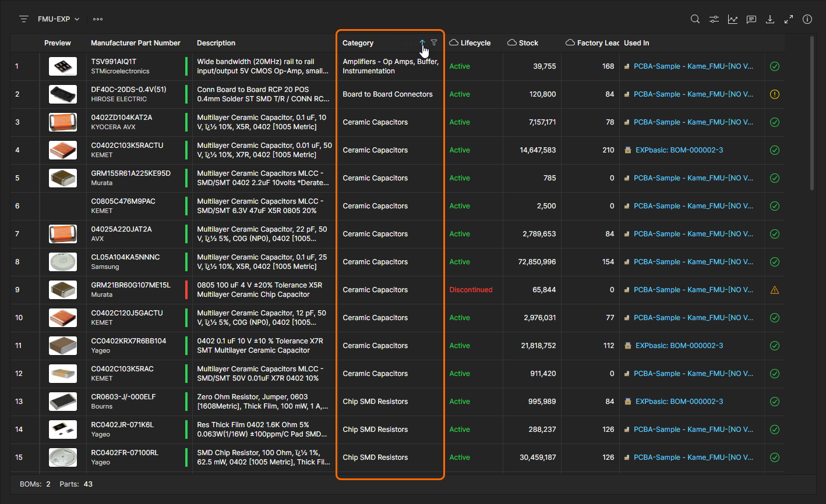Open the EXPbasic: BOM-000002-3 link in row 4
This screenshot has width=826, height=504.
click(x=679, y=150)
